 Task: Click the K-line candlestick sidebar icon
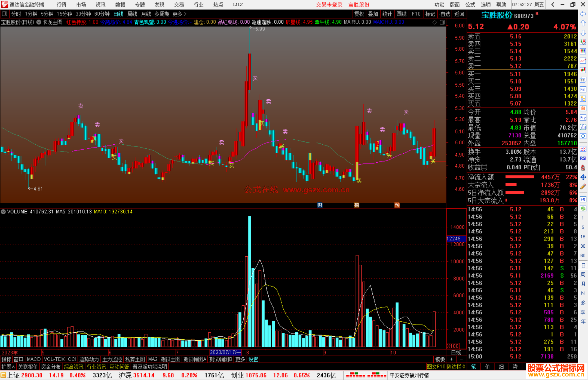[583, 70]
